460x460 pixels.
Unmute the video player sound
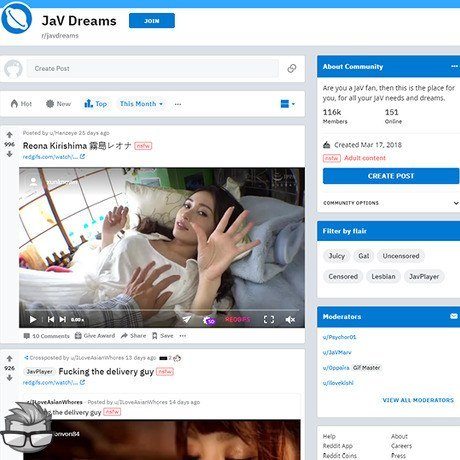point(290,319)
